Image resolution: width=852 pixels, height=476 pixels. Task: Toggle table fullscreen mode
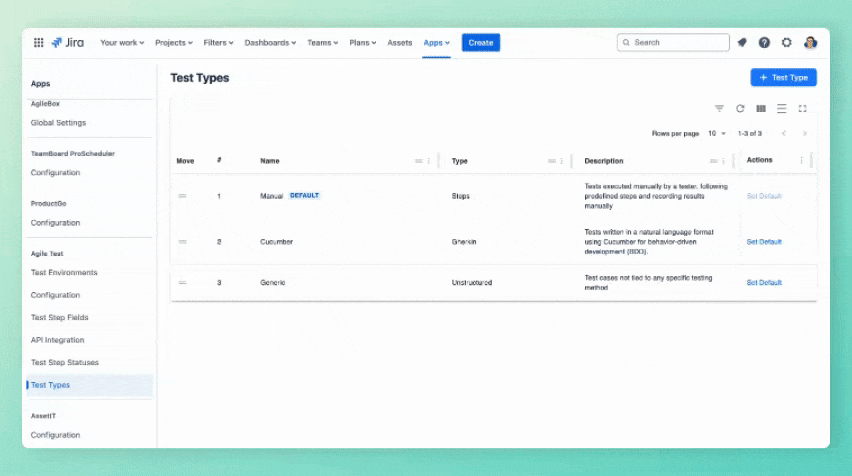[802, 108]
